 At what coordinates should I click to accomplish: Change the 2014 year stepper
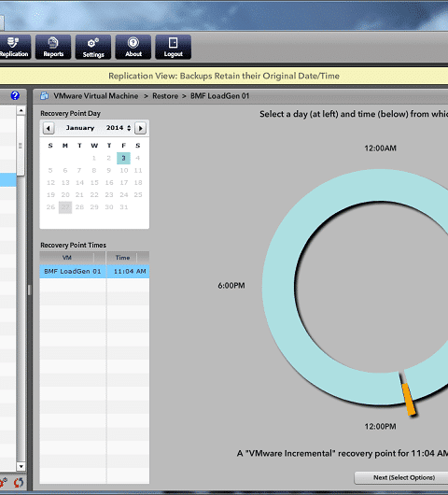click(x=129, y=128)
